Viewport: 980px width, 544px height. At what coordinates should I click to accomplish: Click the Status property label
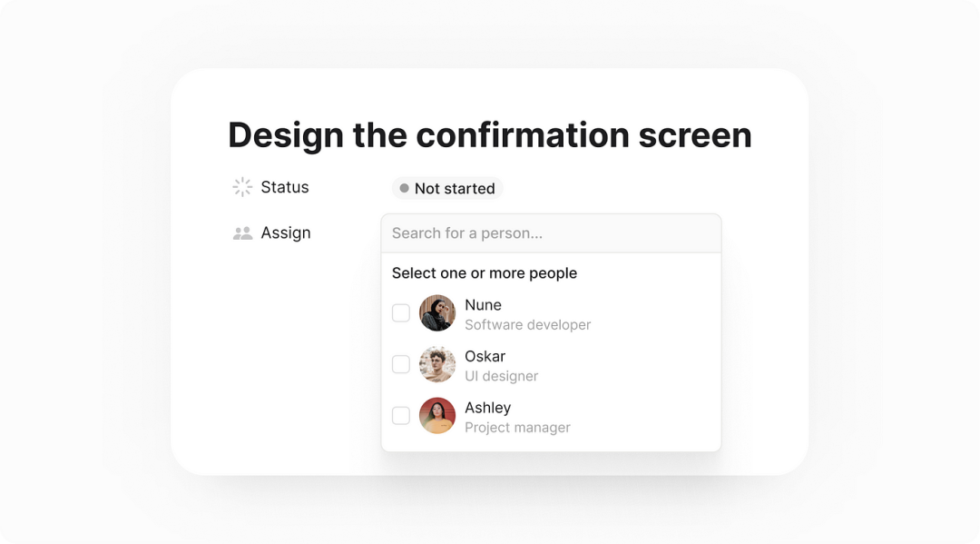point(284,187)
